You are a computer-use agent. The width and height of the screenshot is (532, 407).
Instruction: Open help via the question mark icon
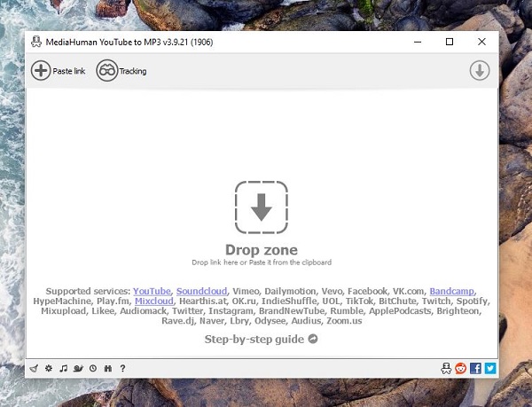(x=123, y=368)
